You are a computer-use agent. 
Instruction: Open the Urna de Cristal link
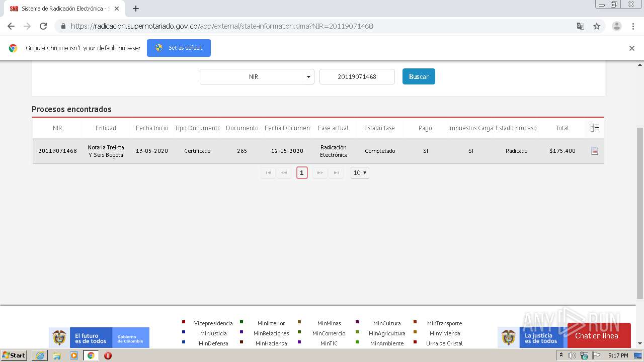click(x=444, y=343)
